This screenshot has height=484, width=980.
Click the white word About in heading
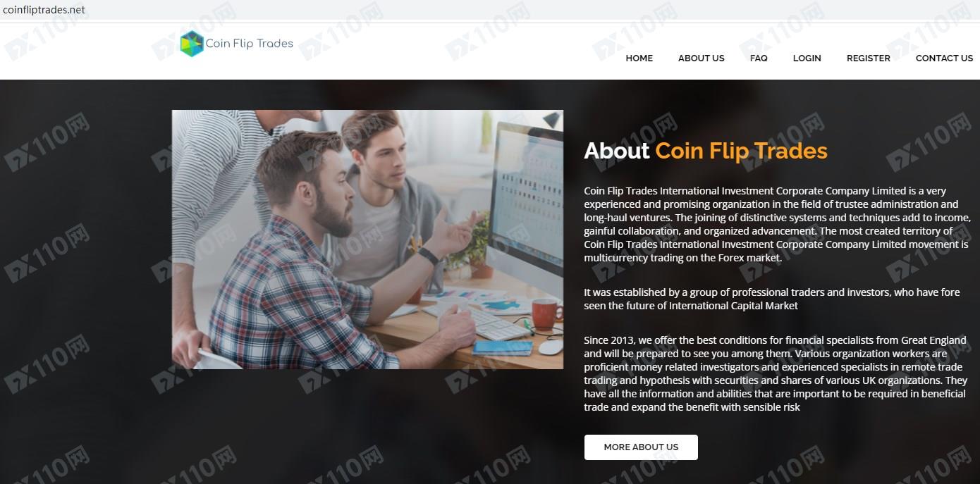[616, 151]
